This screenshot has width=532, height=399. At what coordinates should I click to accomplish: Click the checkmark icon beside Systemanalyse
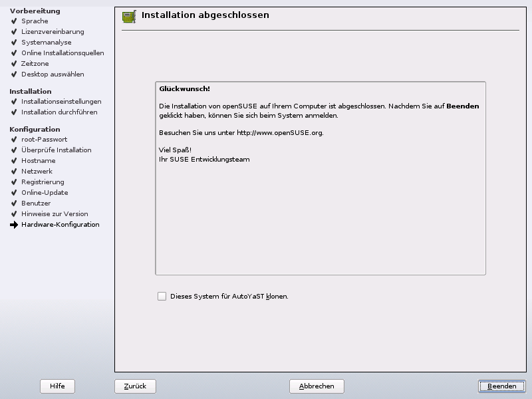click(x=14, y=43)
